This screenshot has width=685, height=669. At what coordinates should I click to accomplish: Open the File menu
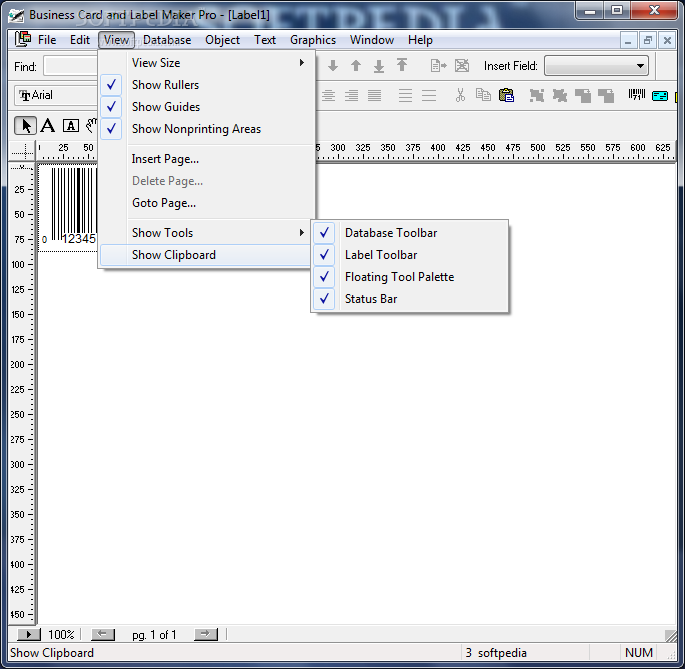click(x=47, y=40)
